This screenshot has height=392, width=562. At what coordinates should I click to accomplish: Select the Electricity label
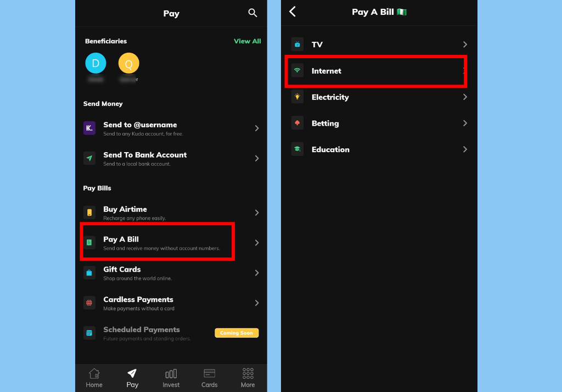(x=330, y=97)
